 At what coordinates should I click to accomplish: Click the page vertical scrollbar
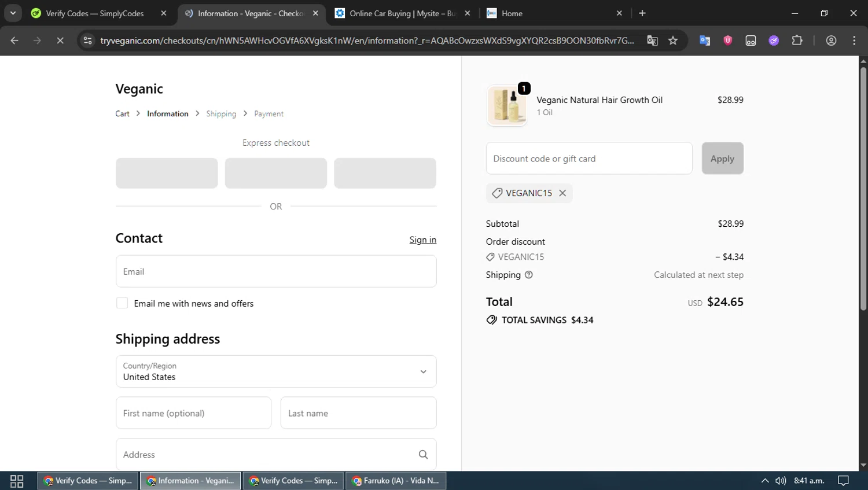click(x=863, y=190)
